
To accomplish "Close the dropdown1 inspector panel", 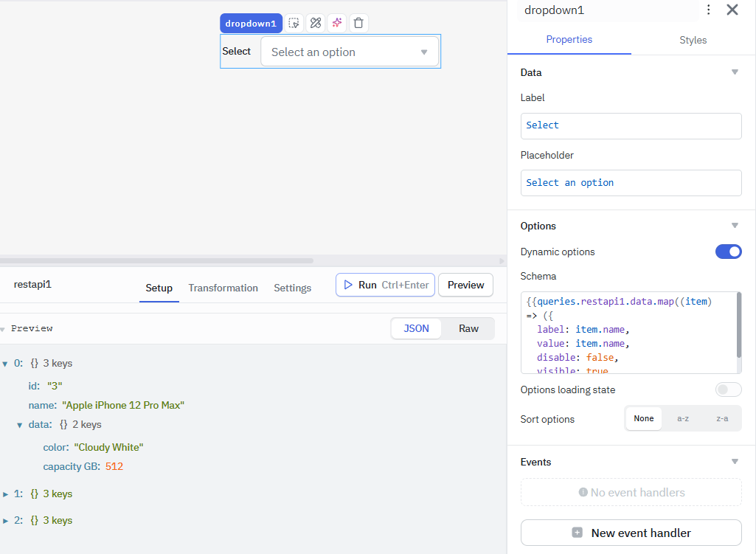I will [732, 10].
